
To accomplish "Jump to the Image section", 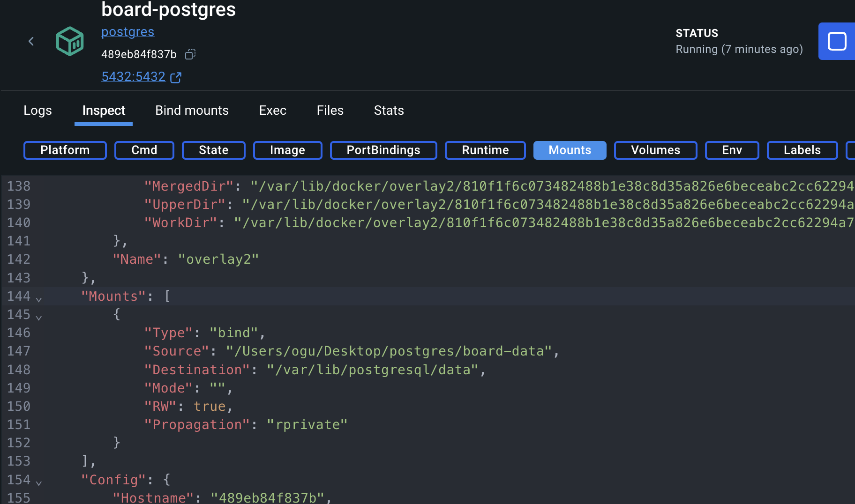I will [288, 150].
